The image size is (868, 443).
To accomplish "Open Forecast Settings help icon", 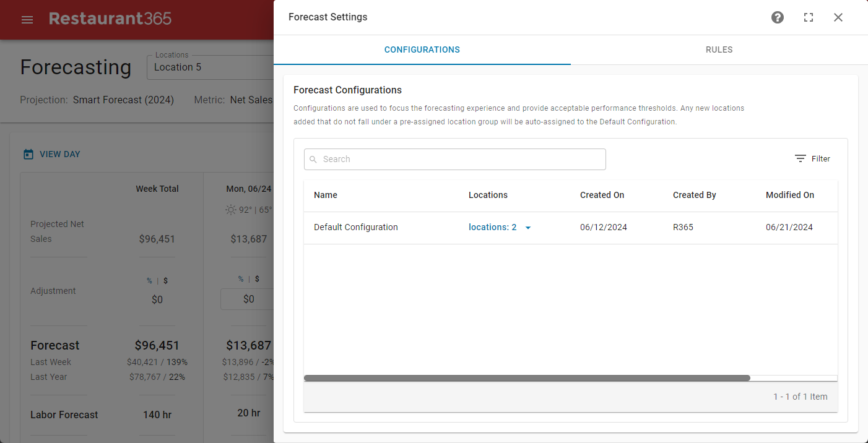I will tap(778, 17).
